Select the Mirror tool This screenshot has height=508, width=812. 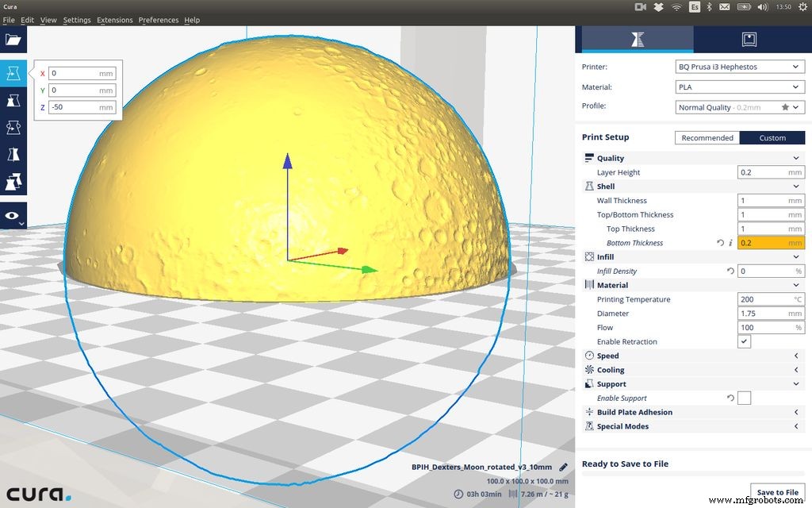pos(12,154)
